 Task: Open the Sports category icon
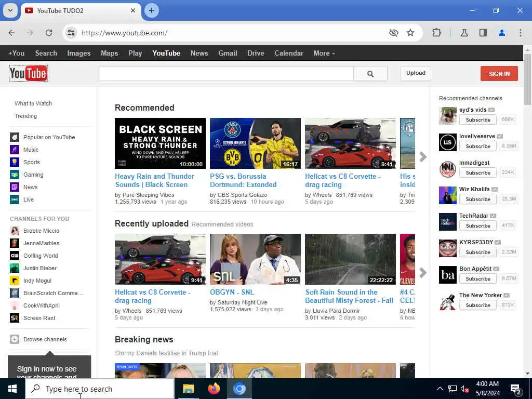pyautogui.click(x=15, y=162)
